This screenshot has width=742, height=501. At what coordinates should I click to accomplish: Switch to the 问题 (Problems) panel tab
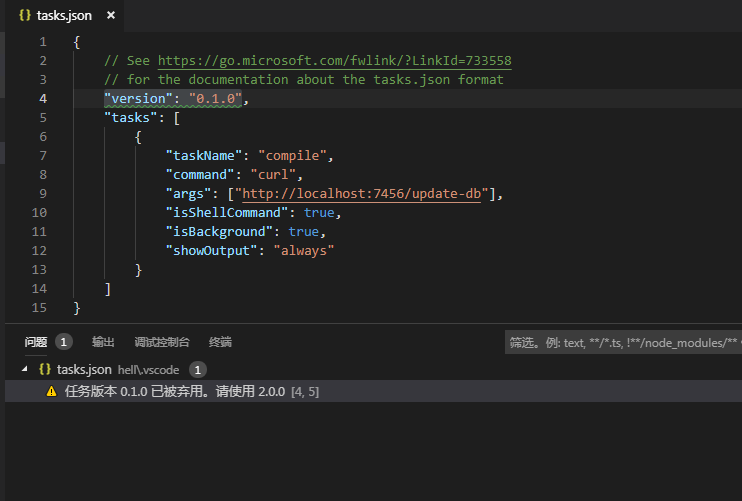tap(36, 342)
